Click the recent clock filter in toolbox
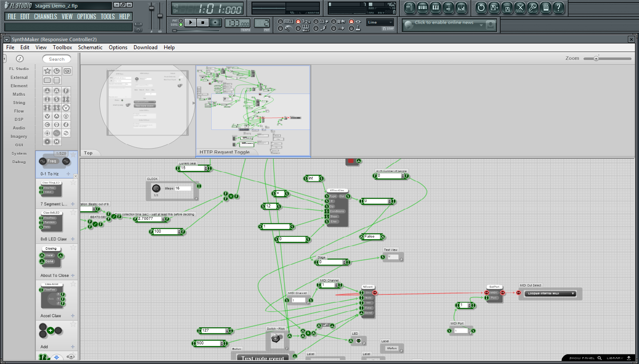 point(57,71)
